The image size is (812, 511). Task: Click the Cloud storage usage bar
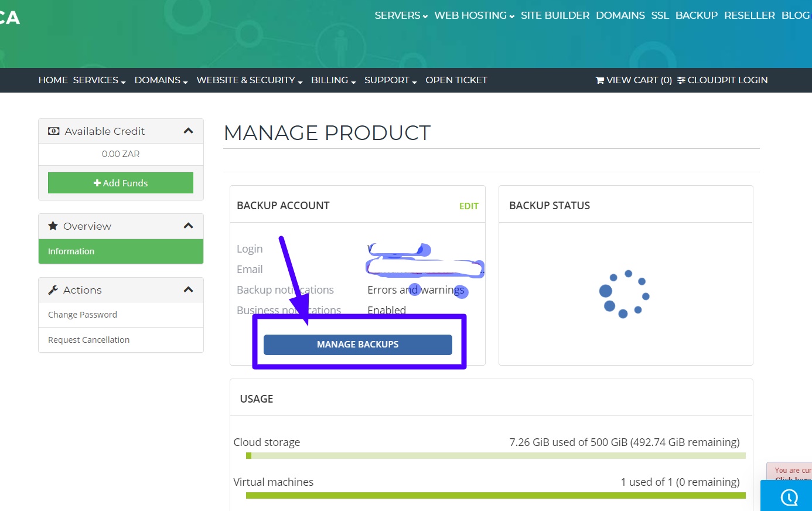click(496, 455)
